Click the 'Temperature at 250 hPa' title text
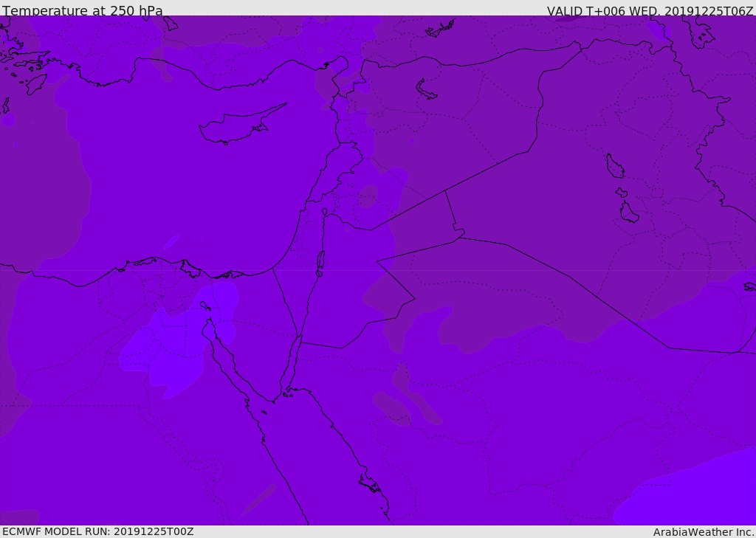Image resolution: width=756 pixels, height=538 pixels. (x=83, y=10)
